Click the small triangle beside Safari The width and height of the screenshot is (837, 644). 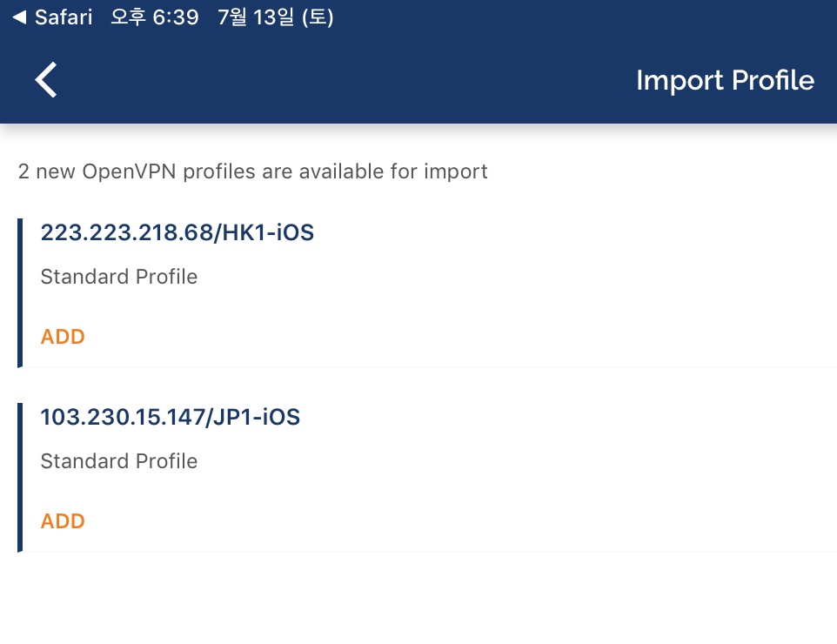click(x=19, y=17)
